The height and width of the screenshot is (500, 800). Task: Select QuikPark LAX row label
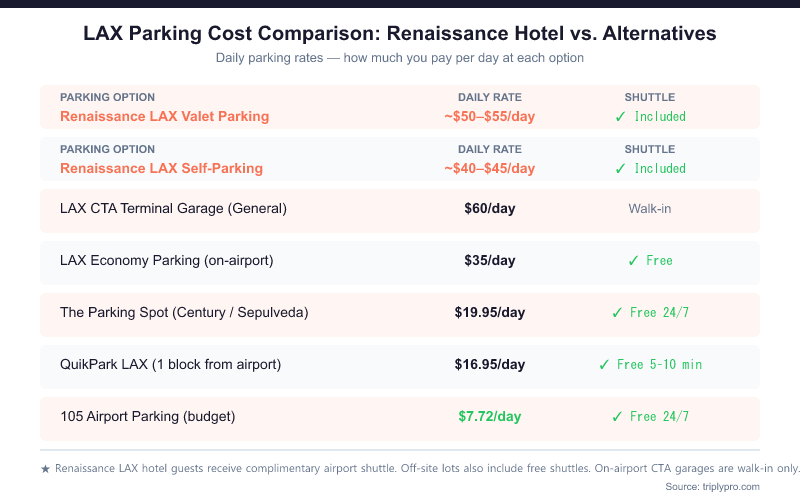[x=170, y=365]
